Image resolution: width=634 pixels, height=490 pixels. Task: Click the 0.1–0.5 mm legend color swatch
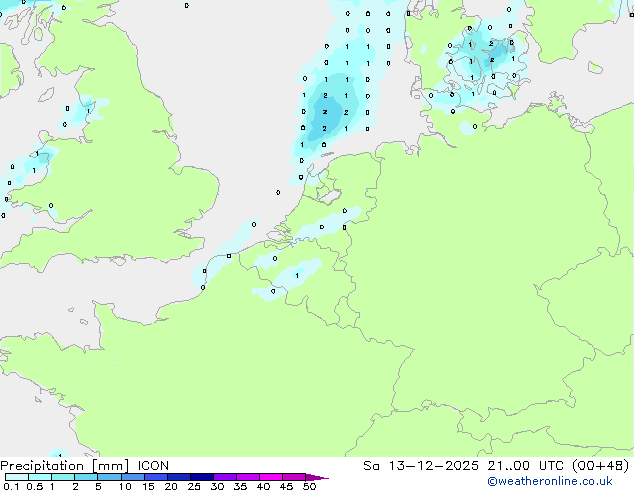pyautogui.click(x=17, y=477)
